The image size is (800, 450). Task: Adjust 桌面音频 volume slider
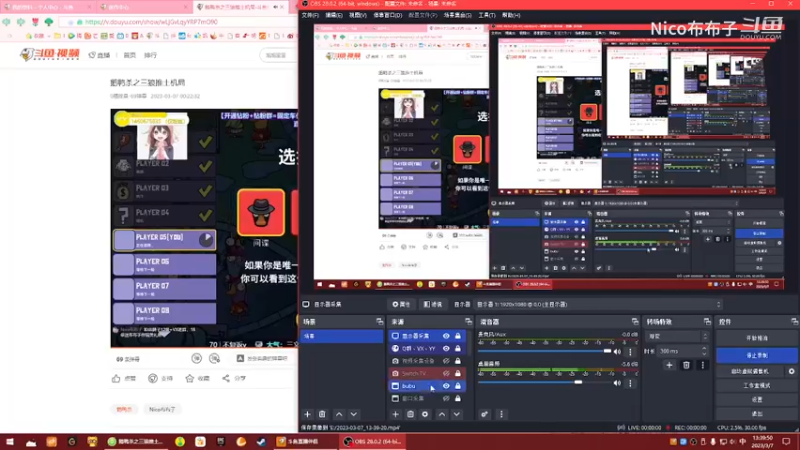(x=544, y=382)
